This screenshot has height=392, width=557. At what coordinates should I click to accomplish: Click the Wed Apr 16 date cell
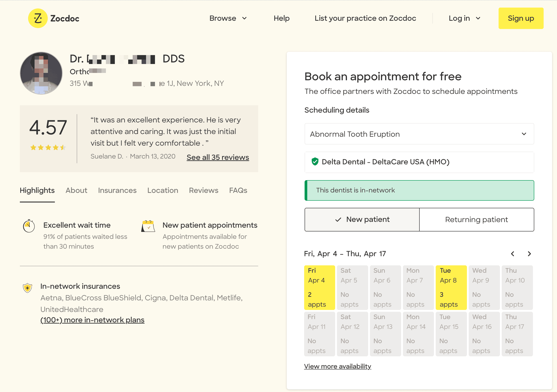(484, 334)
